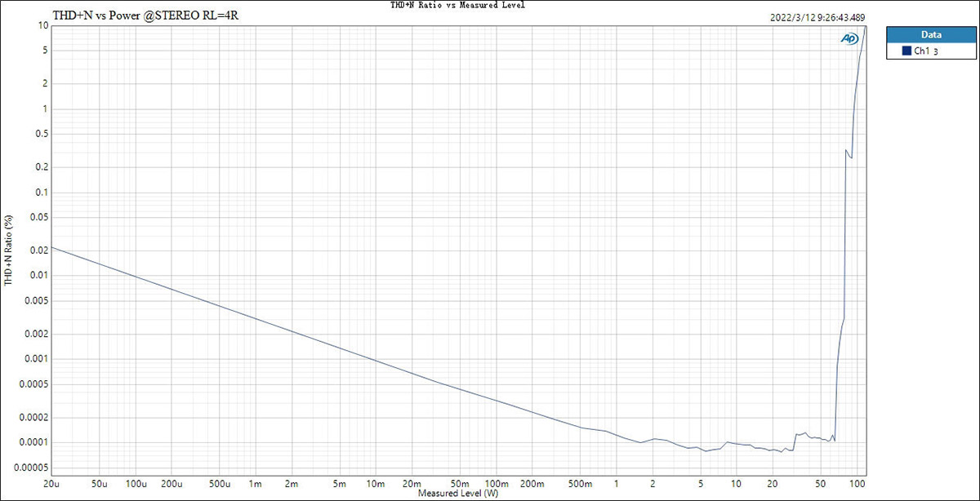This screenshot has height=501, width=980.
Task: Click the '50u' x-axis tick label
Action: (100, 482)
